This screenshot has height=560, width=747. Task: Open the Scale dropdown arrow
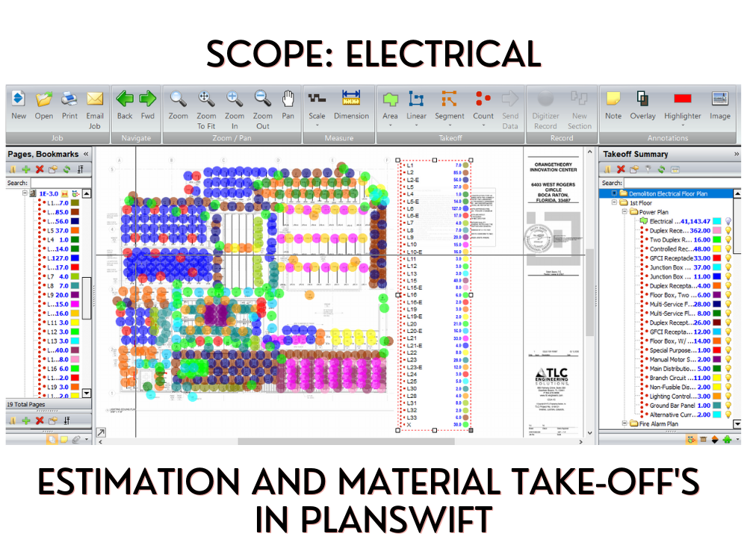pos(317,125)
